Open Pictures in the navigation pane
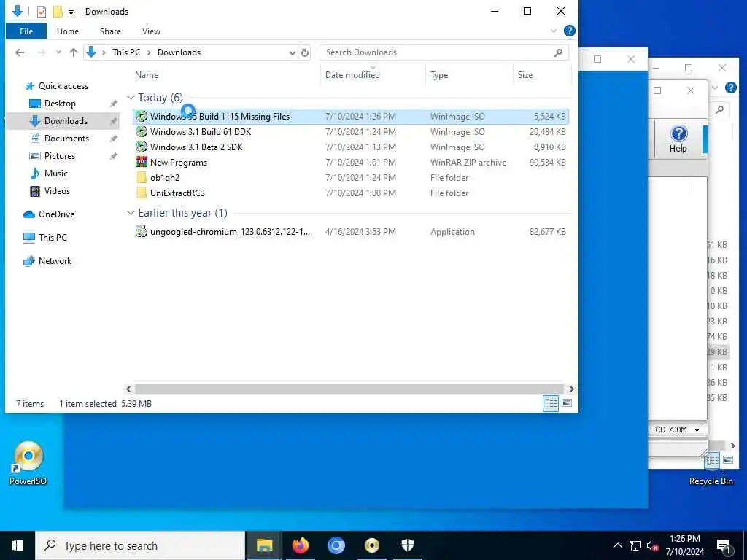The image size is (747, 560). tap(60, 156)
